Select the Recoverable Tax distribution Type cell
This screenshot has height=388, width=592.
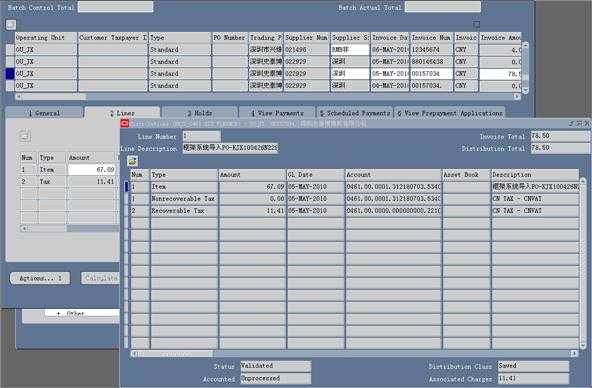tap(184, 211)
